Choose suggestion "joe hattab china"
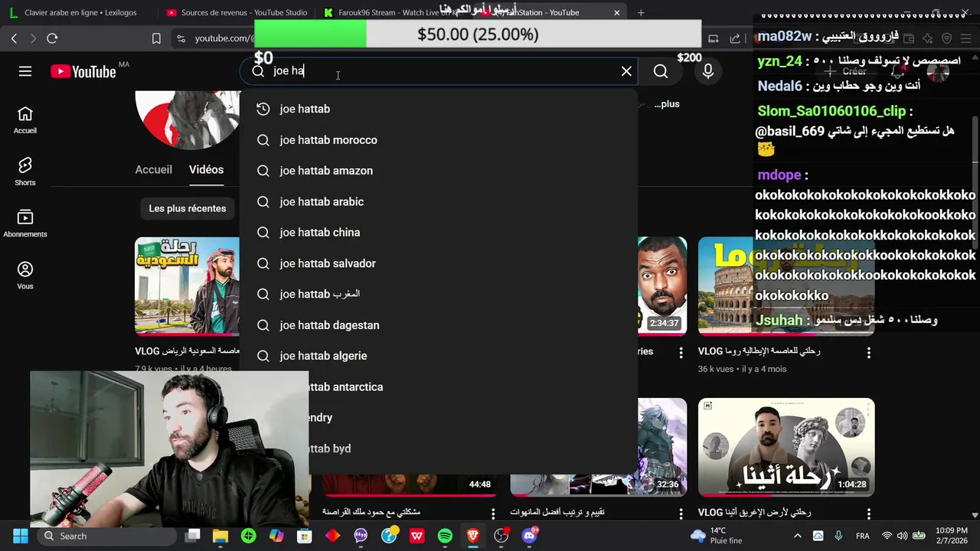The width and height of the screenshot is (980, 551). (439, 233)
